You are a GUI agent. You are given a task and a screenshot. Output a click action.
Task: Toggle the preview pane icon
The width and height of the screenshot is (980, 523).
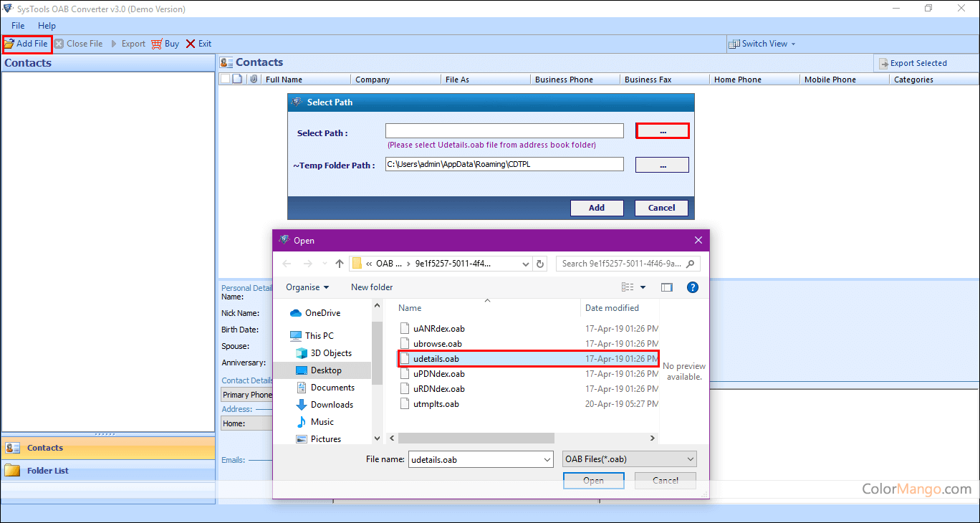(x=667, y=287)
